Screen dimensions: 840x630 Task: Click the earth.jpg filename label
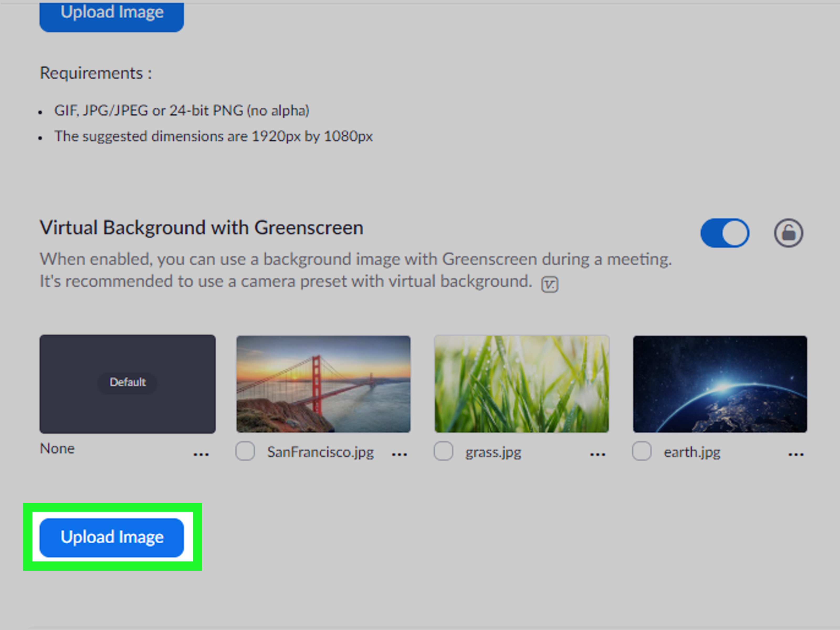[691, 452]
